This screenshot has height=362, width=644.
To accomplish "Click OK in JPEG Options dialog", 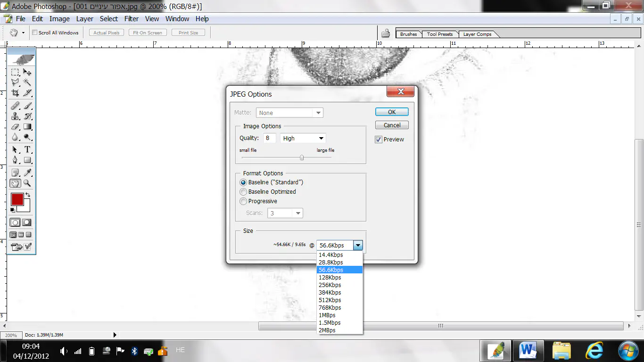I will pyautogui.click(x=392, y=112).
